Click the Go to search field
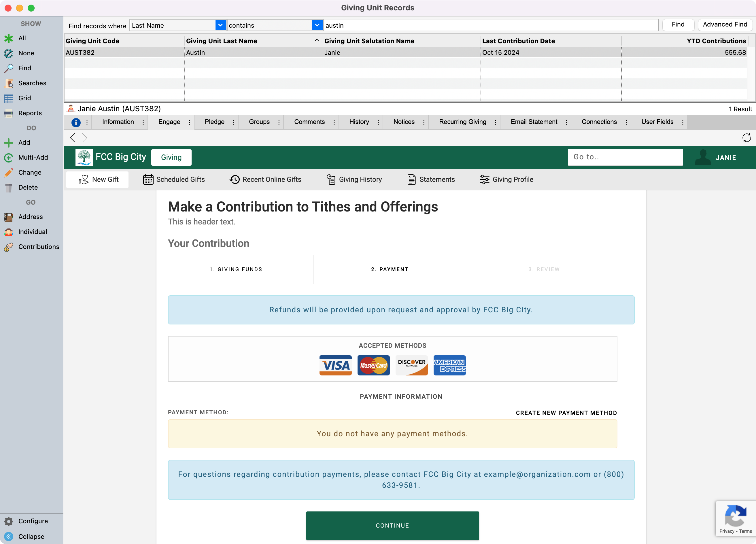 coord(625,157)
